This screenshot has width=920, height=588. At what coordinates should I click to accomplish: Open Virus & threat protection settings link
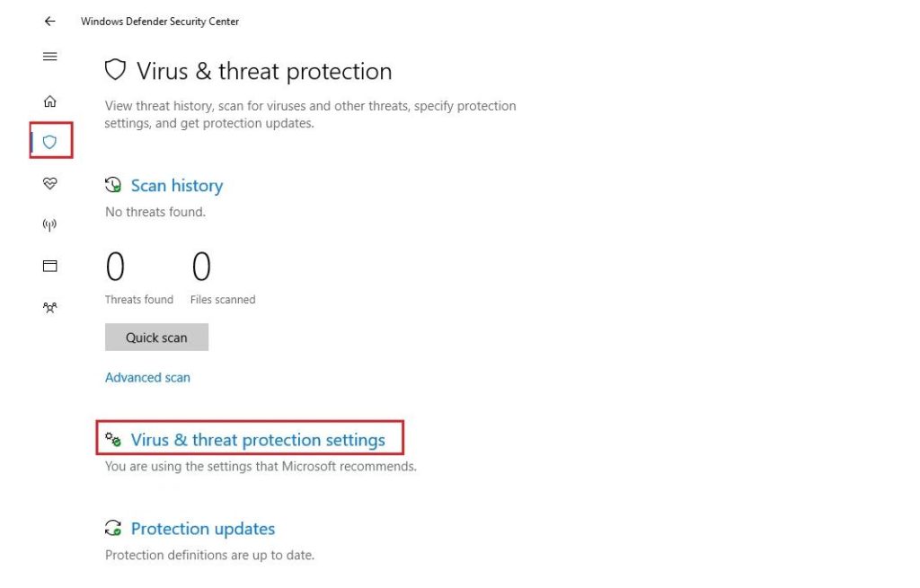(258, 440)
